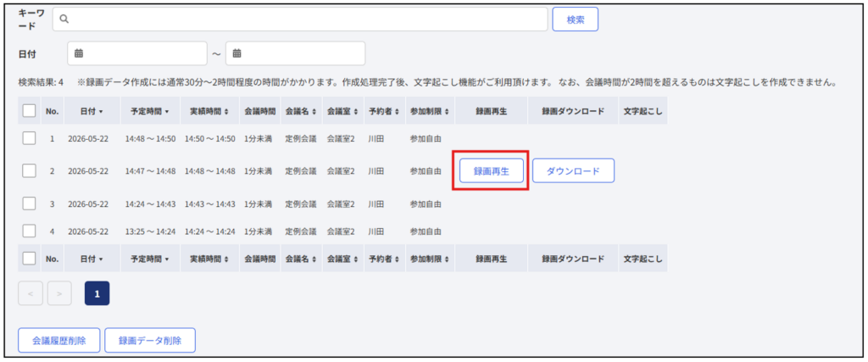Click the 検索 button

click(x=576, y=19)
